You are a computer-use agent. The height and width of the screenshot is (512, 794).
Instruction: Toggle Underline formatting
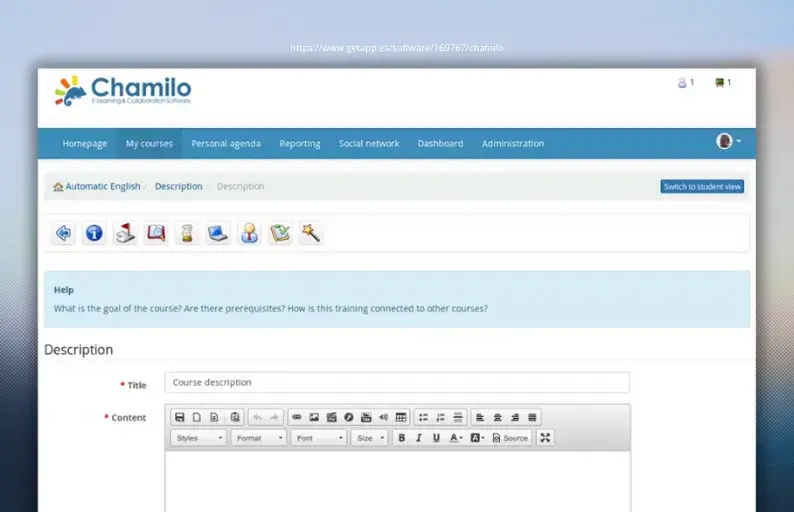[436, 438]
